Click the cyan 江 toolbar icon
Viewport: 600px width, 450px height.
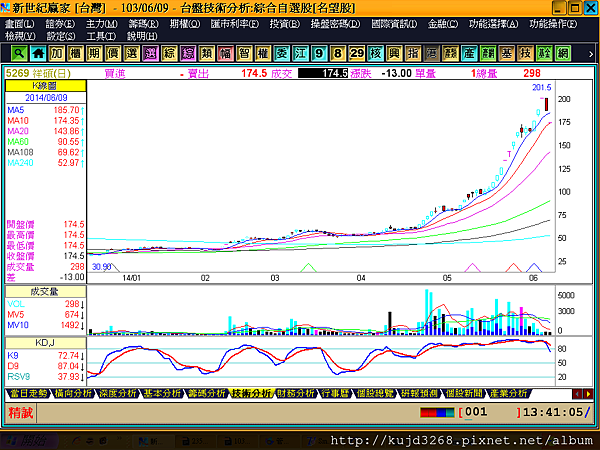[300, 53]
